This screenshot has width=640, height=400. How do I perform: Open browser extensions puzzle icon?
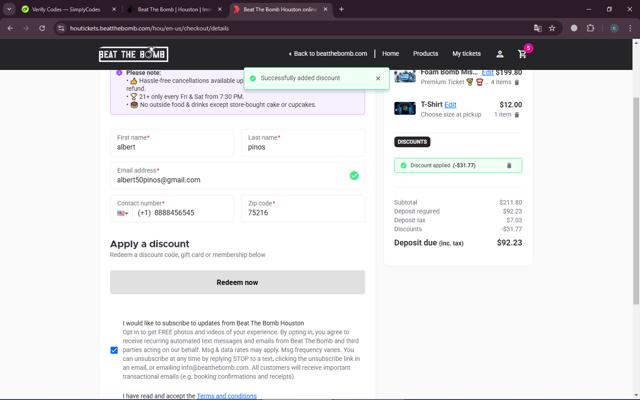click(590, 28)
